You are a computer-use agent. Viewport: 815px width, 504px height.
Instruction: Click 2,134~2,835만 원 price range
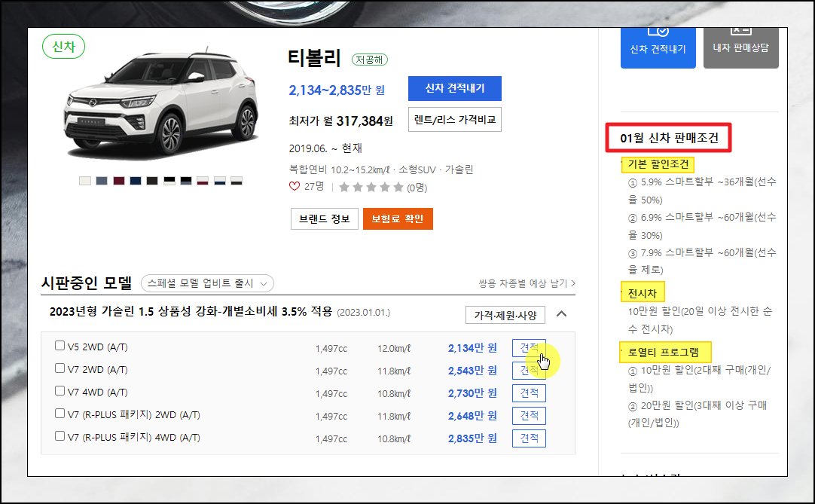337,90
